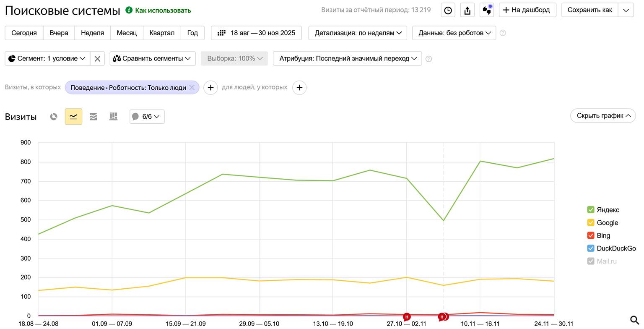The height and width of the screenshot is (329, 644).
Task: Switch to the column chart icon
Action: pos(113,117)
